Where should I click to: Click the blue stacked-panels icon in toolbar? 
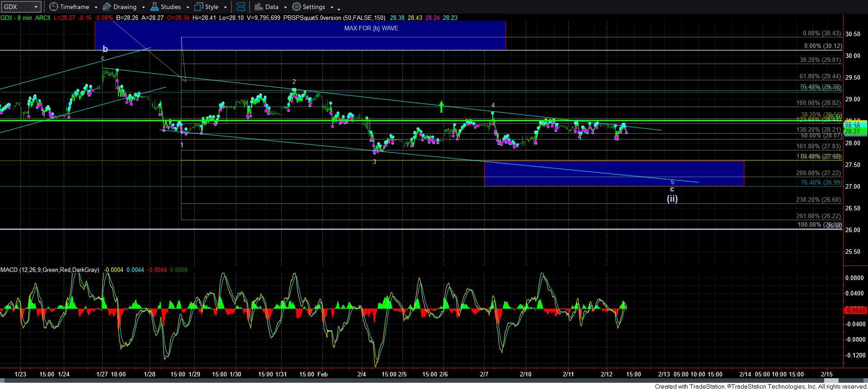pos(241,7)
